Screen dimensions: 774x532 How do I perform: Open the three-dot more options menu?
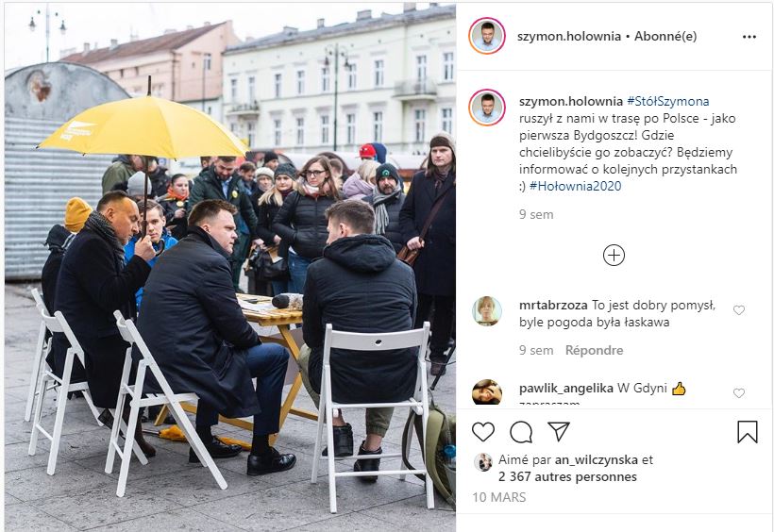point(749,37)
